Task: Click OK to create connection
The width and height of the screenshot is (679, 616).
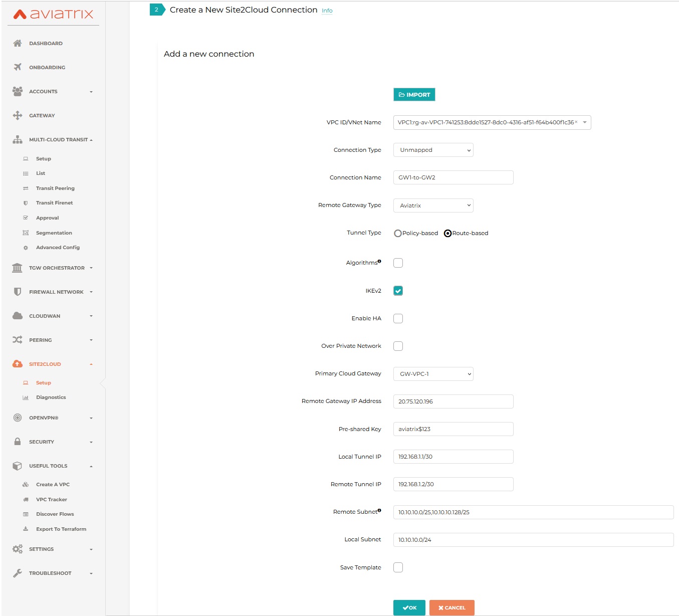Action: point(409,607)
